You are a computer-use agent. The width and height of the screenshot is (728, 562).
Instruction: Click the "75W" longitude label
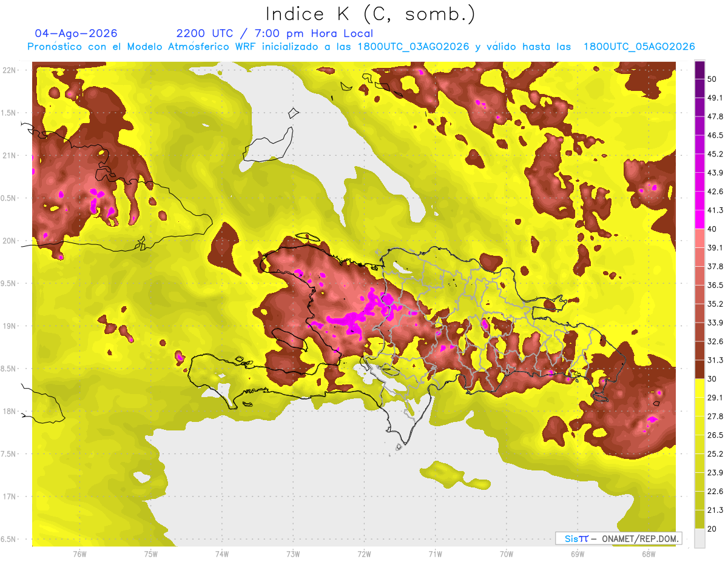pos(151,554)
